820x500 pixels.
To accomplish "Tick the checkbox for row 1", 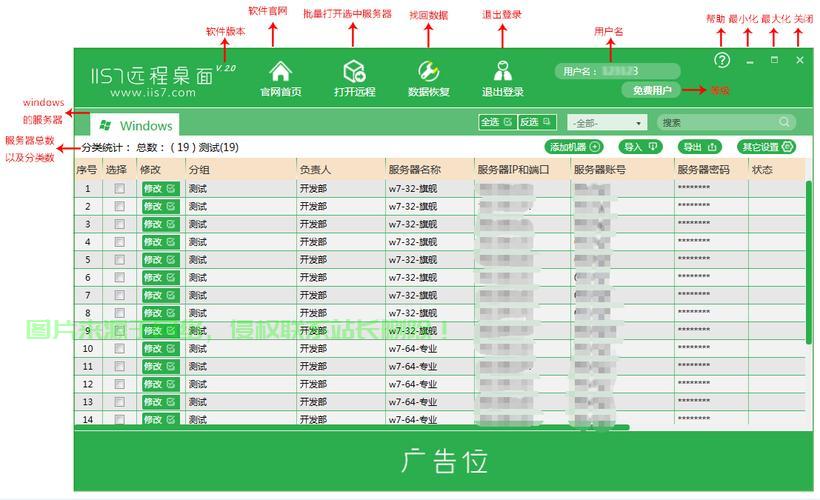I will point(119,188).
